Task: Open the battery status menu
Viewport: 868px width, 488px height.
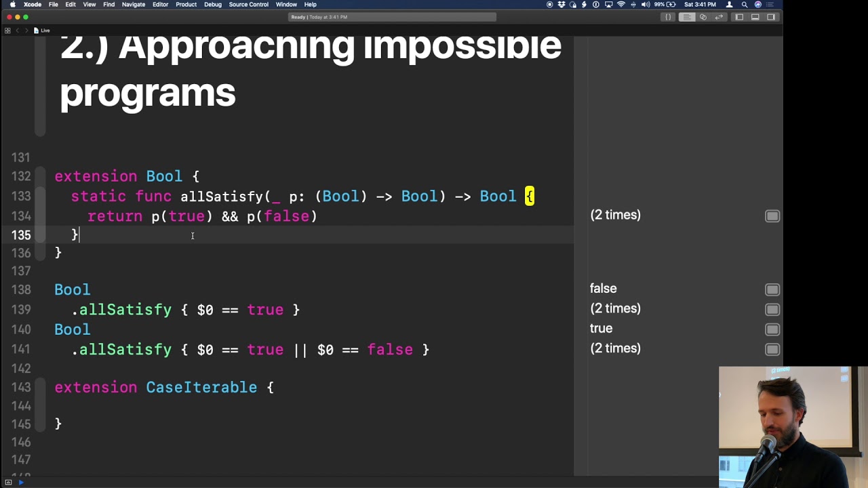Action: point(665,4)
